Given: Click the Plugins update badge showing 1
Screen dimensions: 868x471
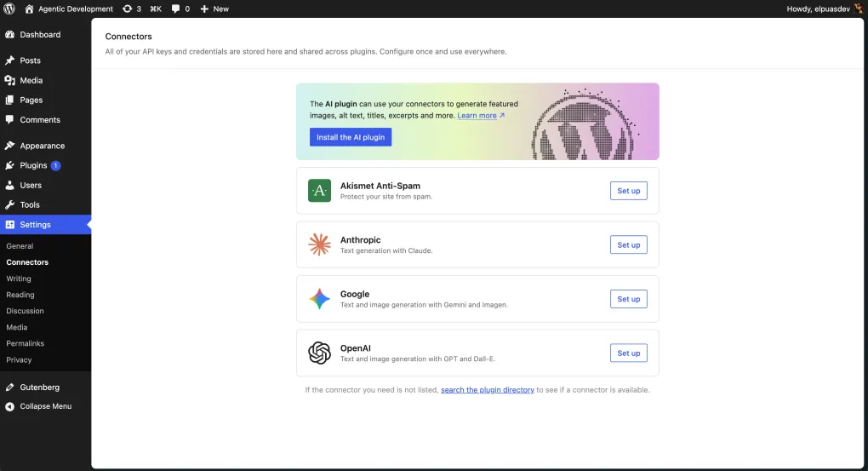Looking at the screenshot, I should 55,166.
